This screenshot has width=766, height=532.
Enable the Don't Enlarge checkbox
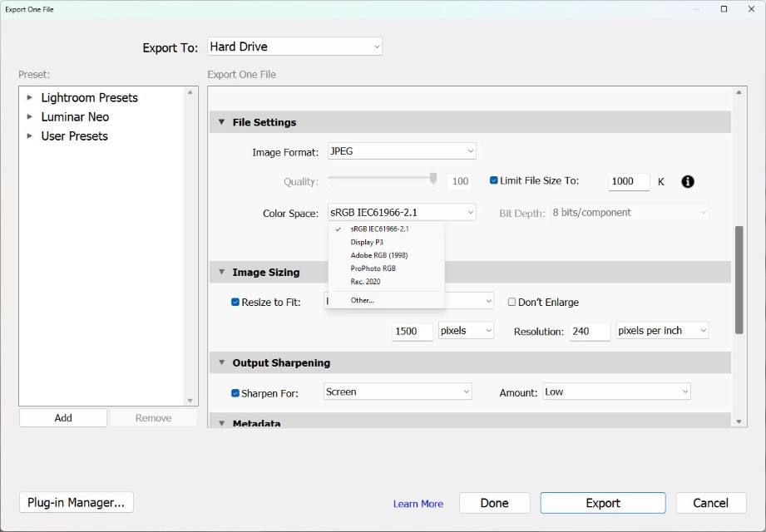pyautogui.click(x=511, y=302)
